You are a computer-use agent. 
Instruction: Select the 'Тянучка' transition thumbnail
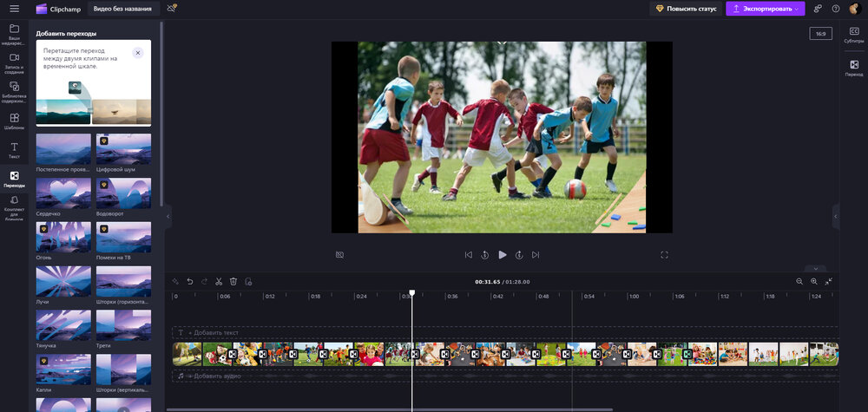click(x=63, y=325)
